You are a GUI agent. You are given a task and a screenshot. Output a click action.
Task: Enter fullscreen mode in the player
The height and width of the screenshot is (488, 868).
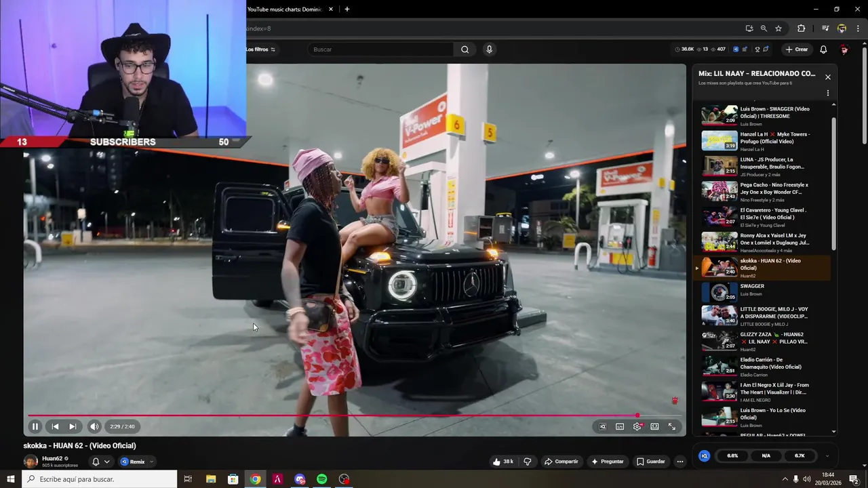[x=672, y=426]
